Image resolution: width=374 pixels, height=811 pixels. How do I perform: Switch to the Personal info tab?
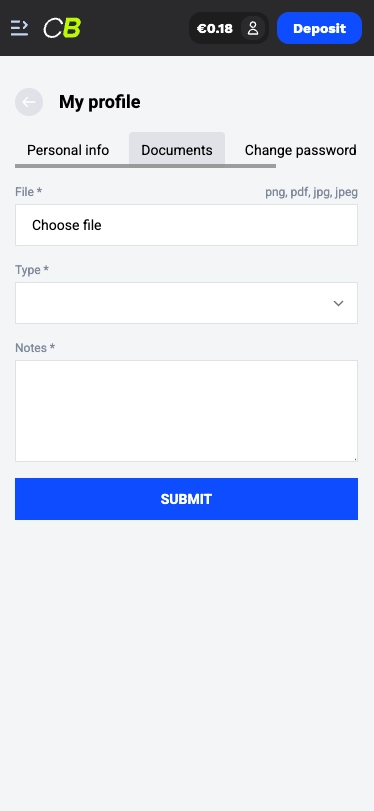(68, 150)
